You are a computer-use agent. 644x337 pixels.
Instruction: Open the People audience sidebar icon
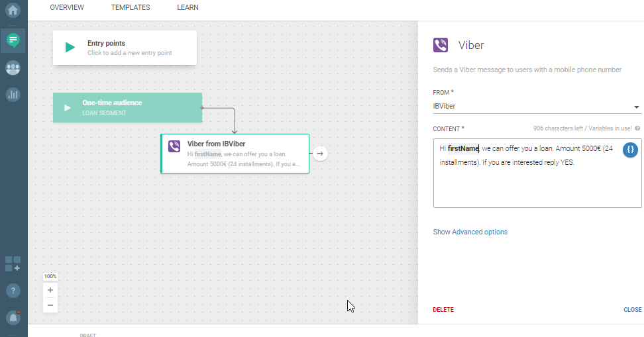pos(13,68)
